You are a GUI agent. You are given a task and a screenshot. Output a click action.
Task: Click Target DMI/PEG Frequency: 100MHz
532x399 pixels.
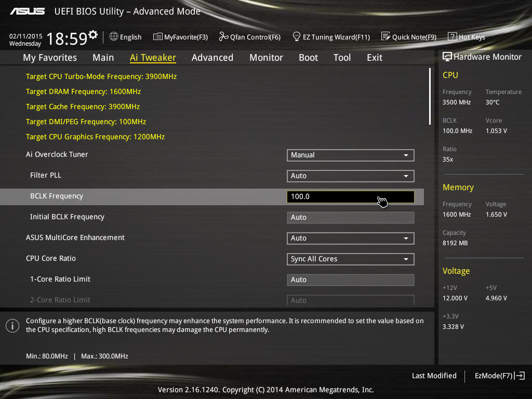[86, 122]
